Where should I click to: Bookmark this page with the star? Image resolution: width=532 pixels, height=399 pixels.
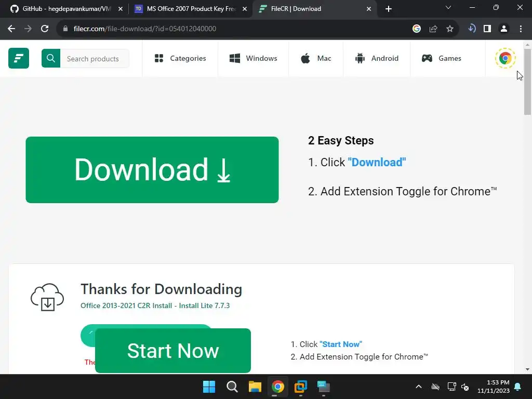click(450, 29)
